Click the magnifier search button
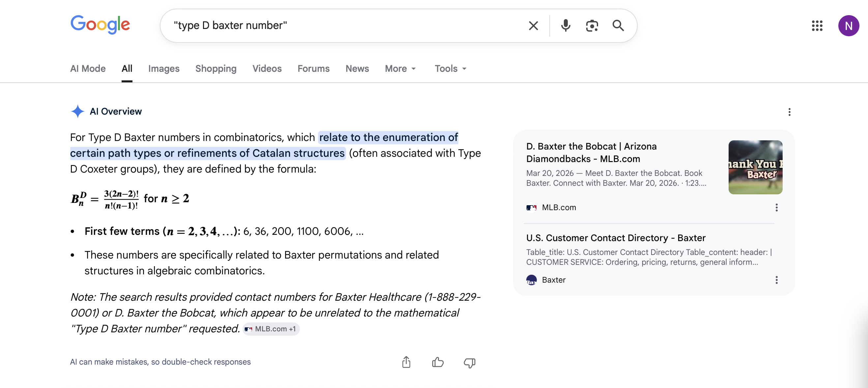 click(618, 26)
